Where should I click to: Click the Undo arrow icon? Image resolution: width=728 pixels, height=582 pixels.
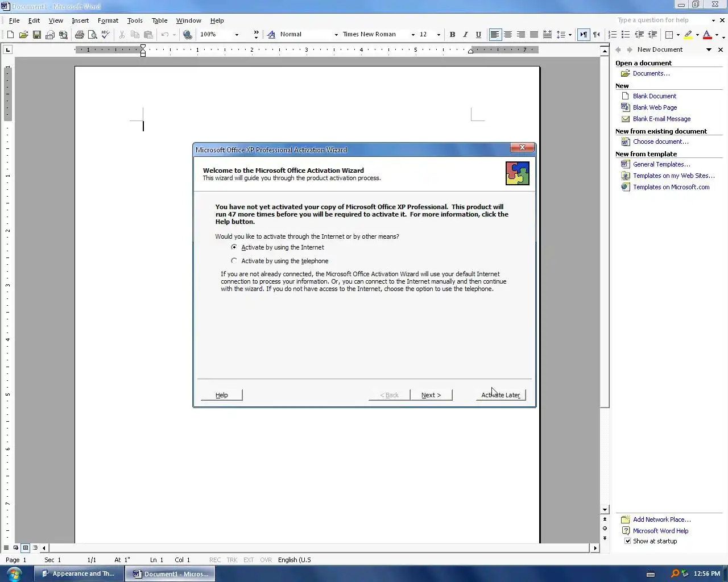coord(164,35)
